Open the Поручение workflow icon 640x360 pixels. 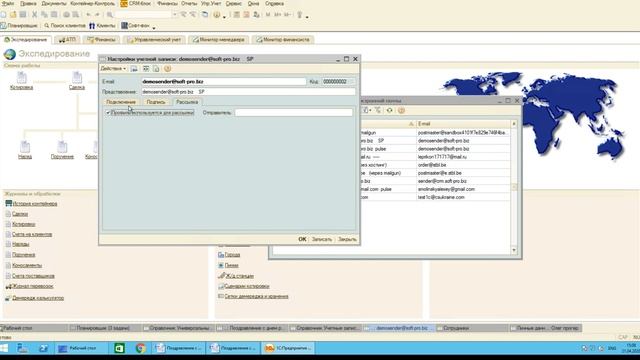[x=62, y=150]
